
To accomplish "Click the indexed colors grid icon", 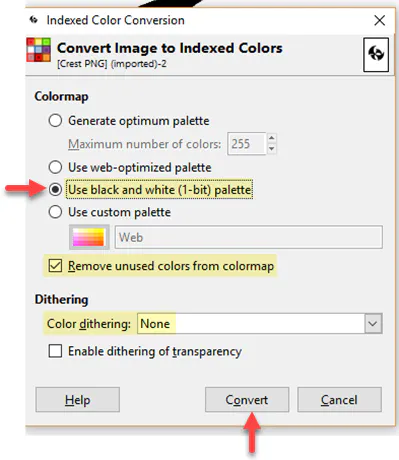I will click(x=38, y=50).
